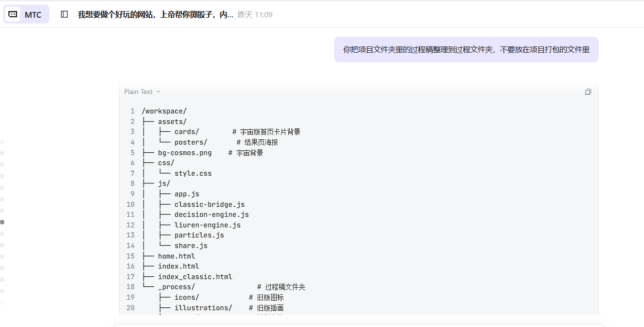Click the app.js line in code block
The width and height of the screenshot is (644, 327).
[186, 194]
